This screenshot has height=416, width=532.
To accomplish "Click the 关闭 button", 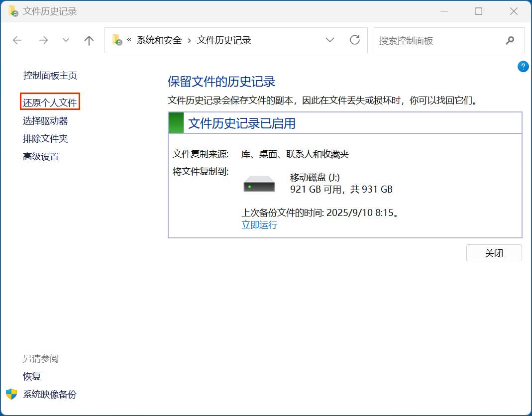I will click(494, 253).
